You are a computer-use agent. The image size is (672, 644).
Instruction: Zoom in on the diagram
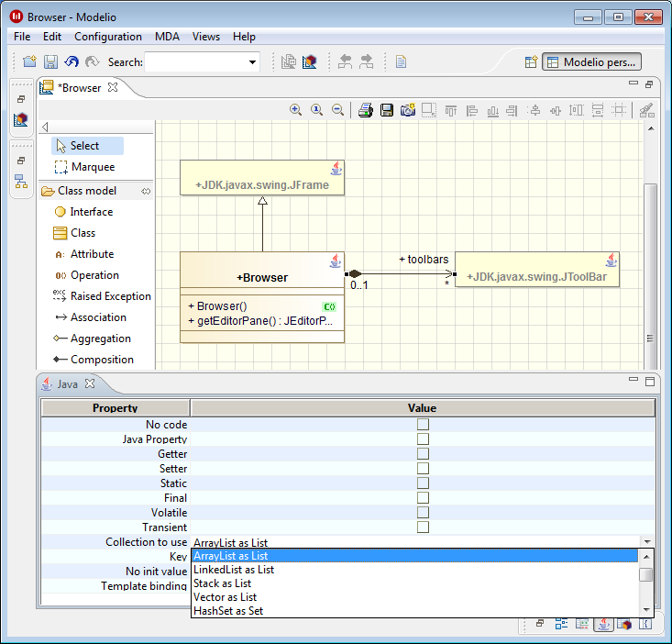coord(295,110)
